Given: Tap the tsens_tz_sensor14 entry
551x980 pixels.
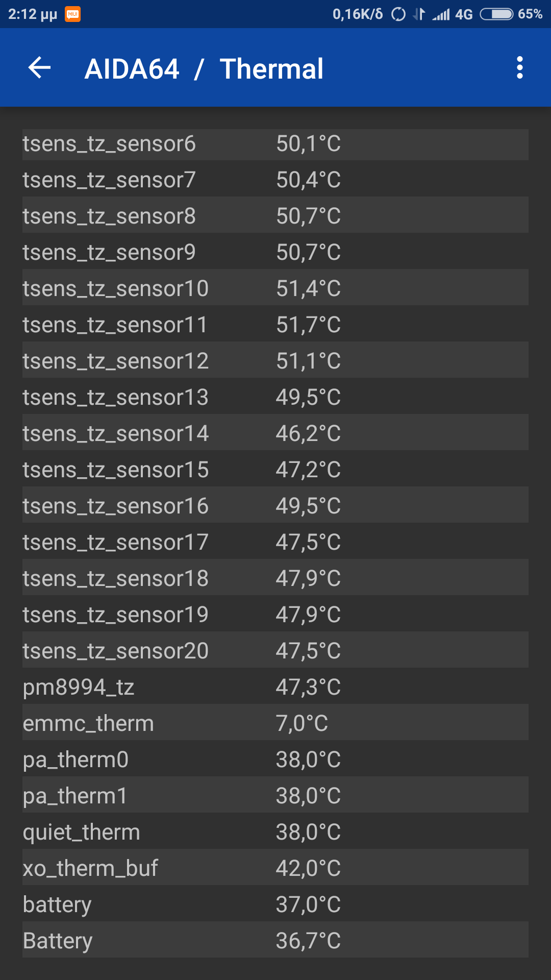Looking at the screenshot, I should pos(275,434).
